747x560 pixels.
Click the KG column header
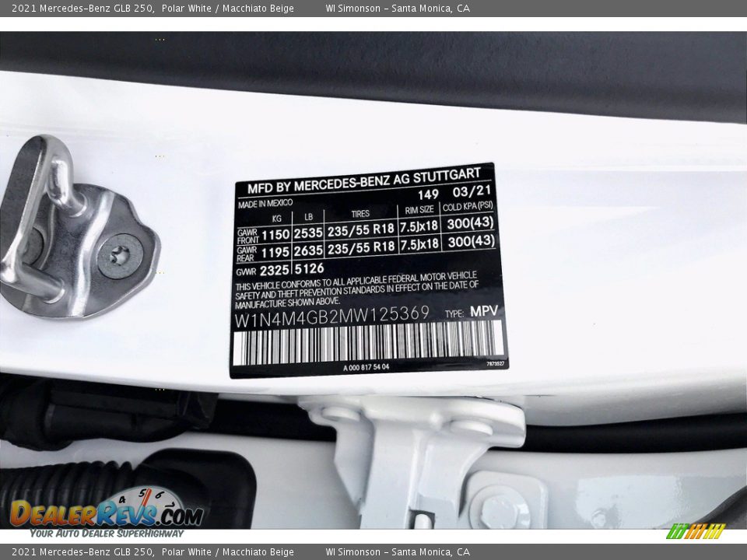(x=276, y=218)
